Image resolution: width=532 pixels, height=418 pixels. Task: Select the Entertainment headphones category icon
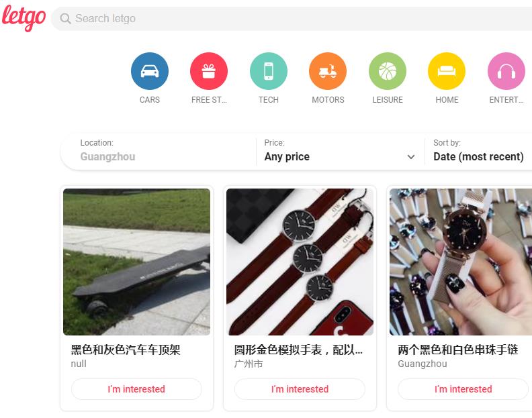506,71
